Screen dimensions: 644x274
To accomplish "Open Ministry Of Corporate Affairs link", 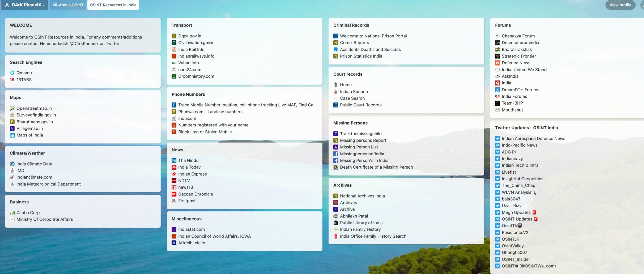I will coord(45,219).
